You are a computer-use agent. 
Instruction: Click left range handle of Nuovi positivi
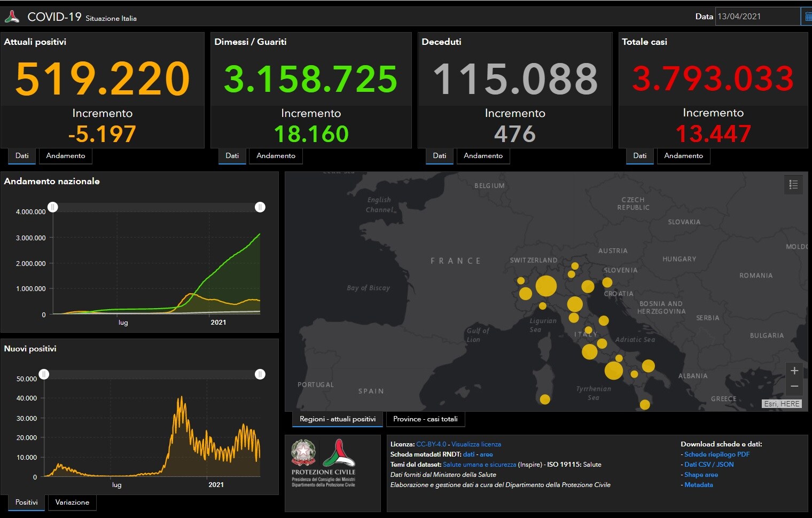(x=44, y=374)
